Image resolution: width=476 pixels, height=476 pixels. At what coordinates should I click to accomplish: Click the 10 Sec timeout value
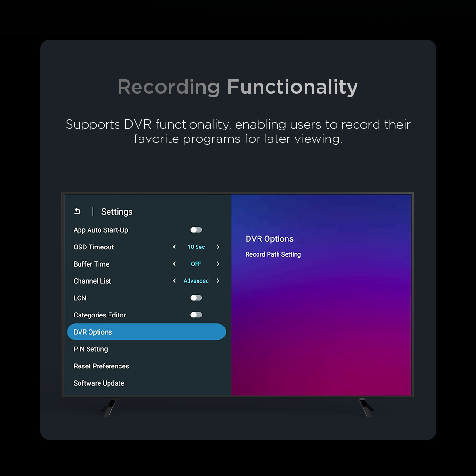(196, 247)
